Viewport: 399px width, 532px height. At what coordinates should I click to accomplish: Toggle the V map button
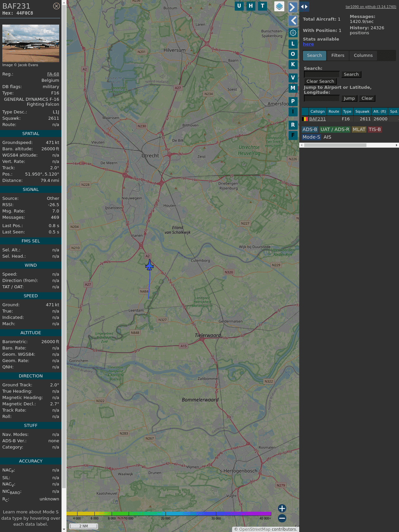tap(293, 77)
